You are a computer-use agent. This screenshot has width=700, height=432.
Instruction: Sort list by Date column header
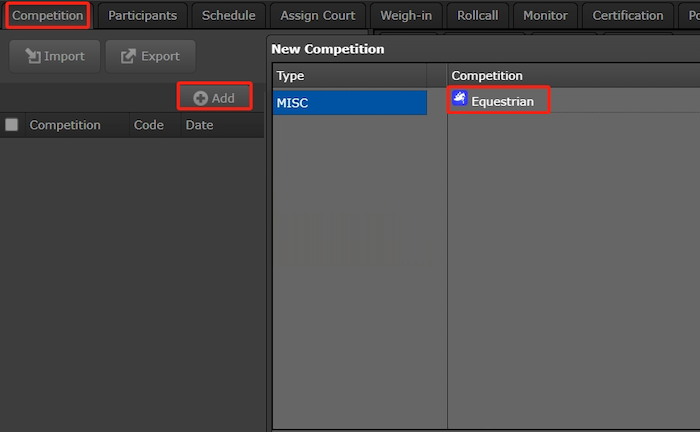click(199, 125)
